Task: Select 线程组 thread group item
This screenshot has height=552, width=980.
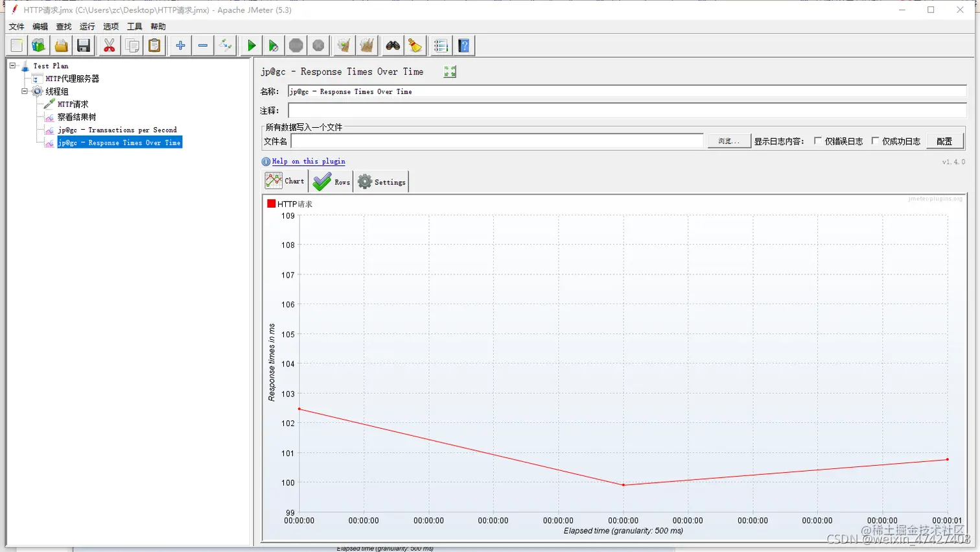Action: point(56,91)
